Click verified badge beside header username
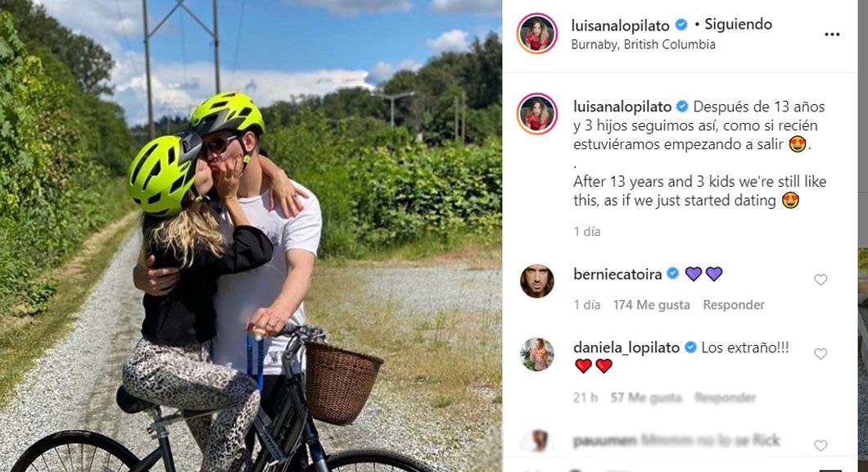This screenshot has height=472, width=868. (681, 25)
